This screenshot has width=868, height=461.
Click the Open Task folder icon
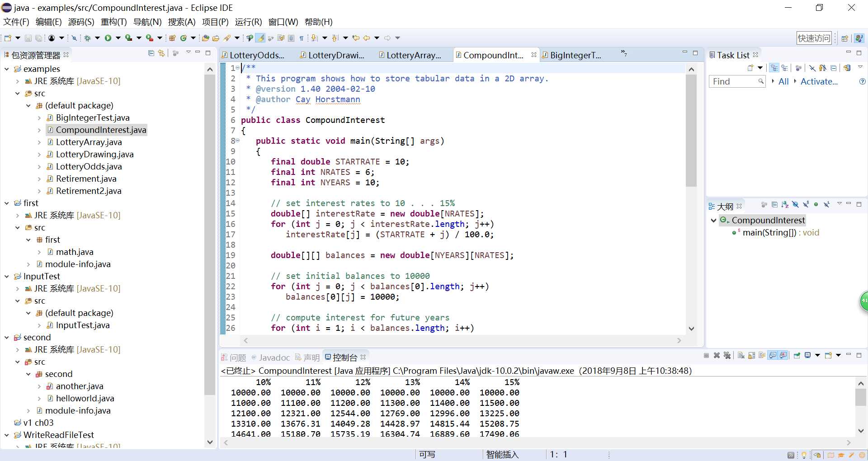click(216, 38)
